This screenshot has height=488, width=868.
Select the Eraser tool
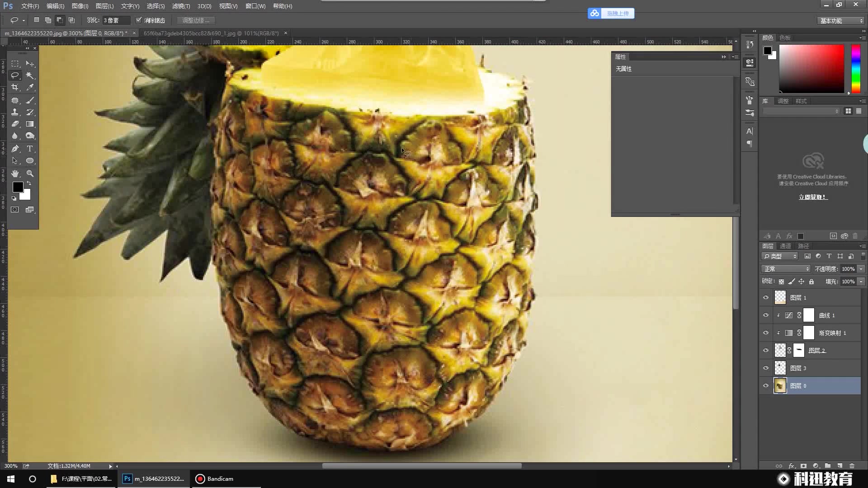(15, 124)
